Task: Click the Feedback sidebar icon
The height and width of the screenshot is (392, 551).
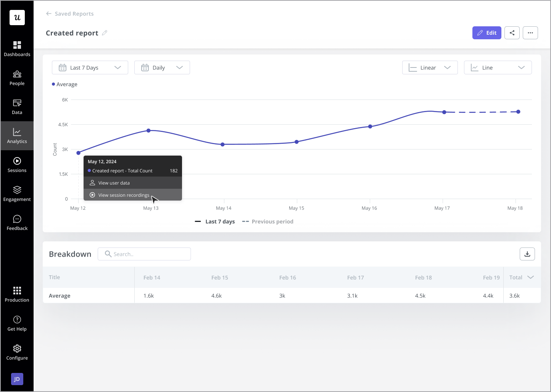Action: (17, 223)
